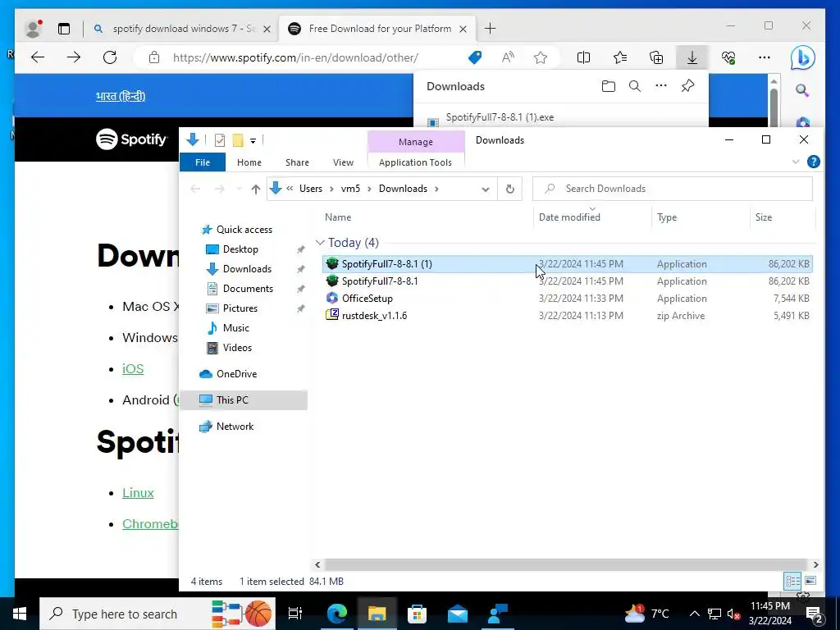Image resolution: width=840 pixels, height=630 pixels.
Task: Expand chevron after Downloads in address path
Action: (x=436, y=189)
